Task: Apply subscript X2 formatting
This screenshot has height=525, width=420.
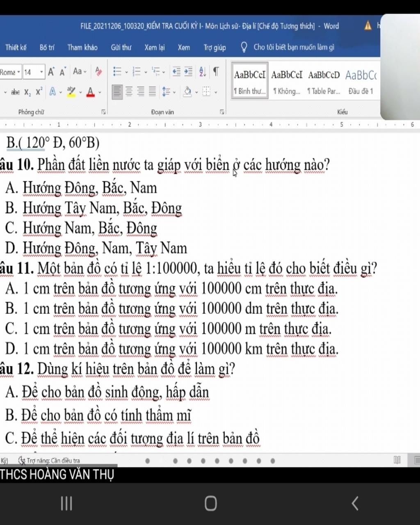Action: (x=27, y=92)
